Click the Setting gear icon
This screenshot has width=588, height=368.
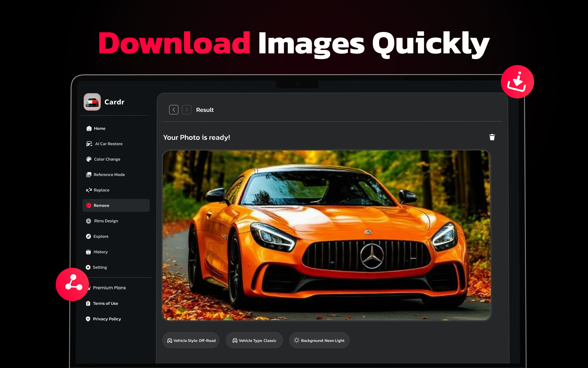(88, 267)
